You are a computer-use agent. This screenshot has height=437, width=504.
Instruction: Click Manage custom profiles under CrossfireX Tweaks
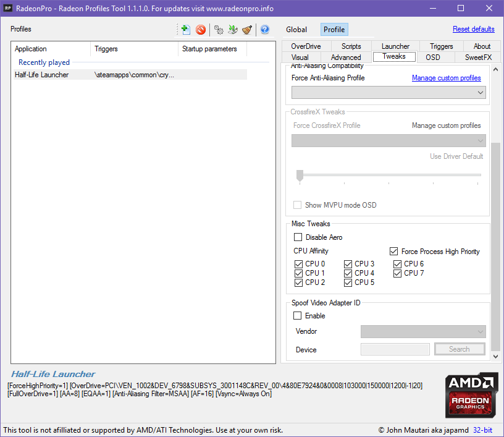click(447, 125)
